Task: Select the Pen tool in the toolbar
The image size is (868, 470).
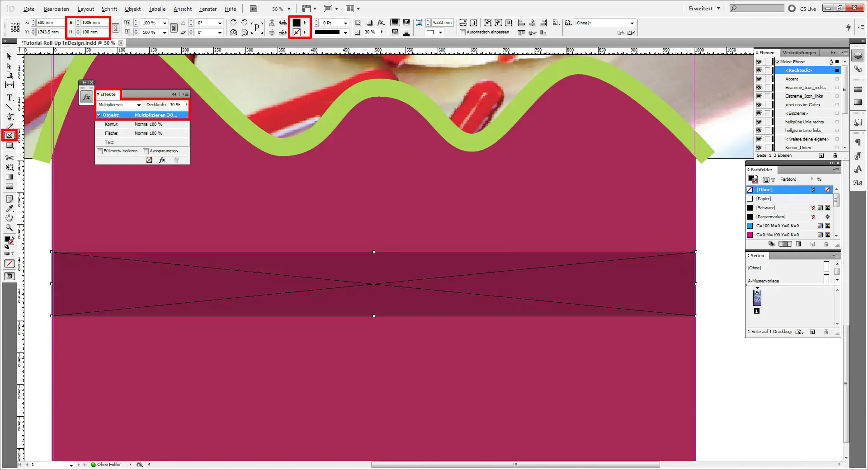Action: (9, 117)
